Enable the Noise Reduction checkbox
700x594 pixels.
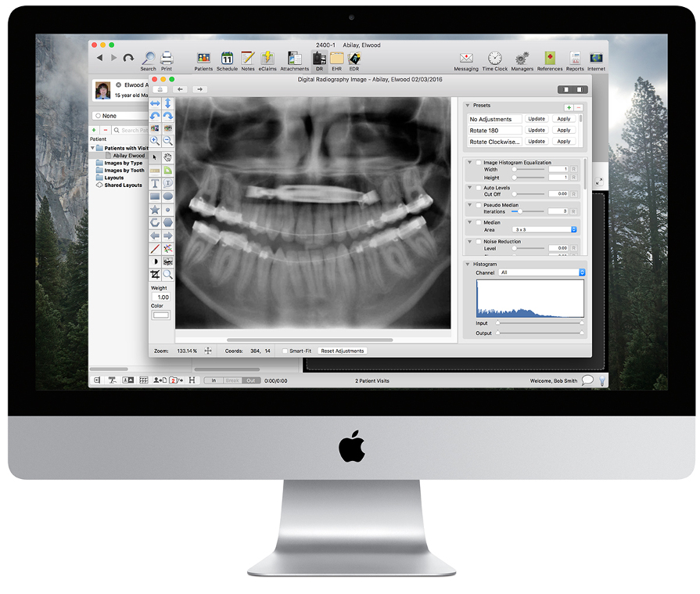tap(479, 241)
